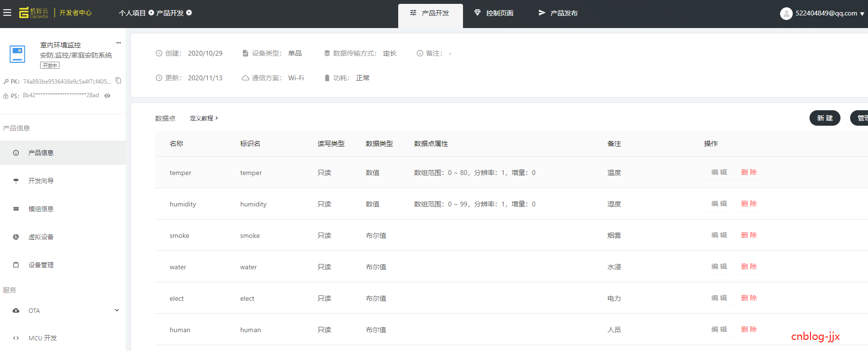Click the 开发向导 signpost icon

click(16, 181)
